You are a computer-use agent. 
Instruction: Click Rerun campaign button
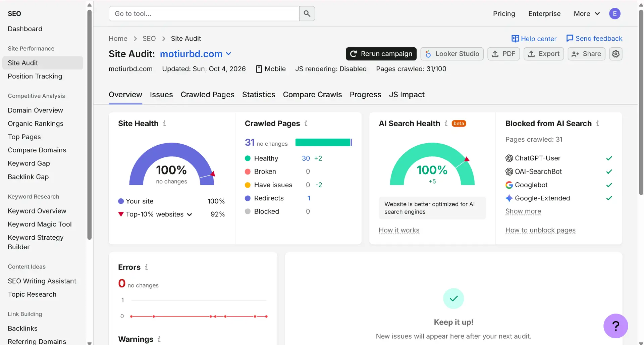(x=381, y=54)
